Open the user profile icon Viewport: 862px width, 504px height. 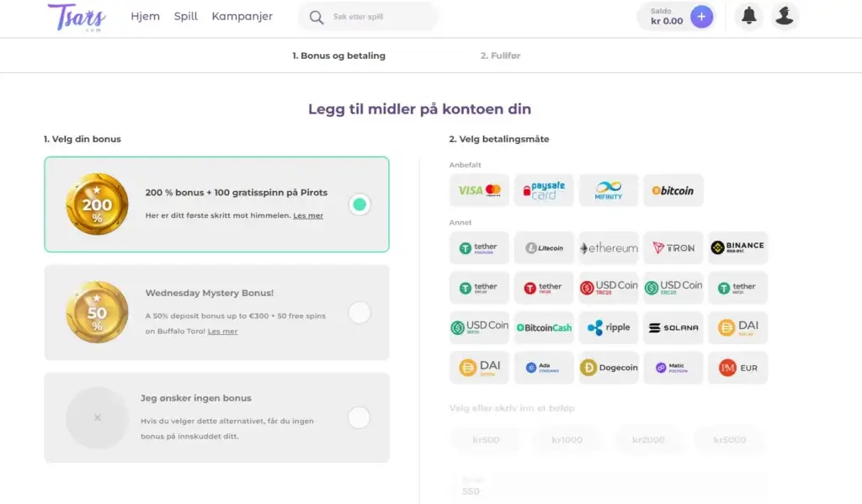tap(785, 16)
